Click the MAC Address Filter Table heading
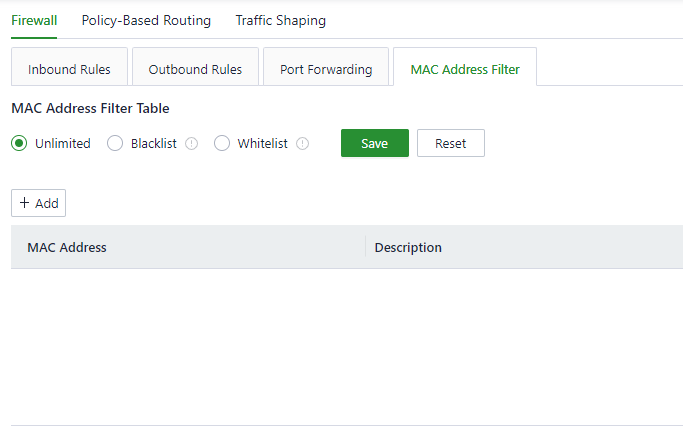The image size is (683, 446). coord(90,108)
